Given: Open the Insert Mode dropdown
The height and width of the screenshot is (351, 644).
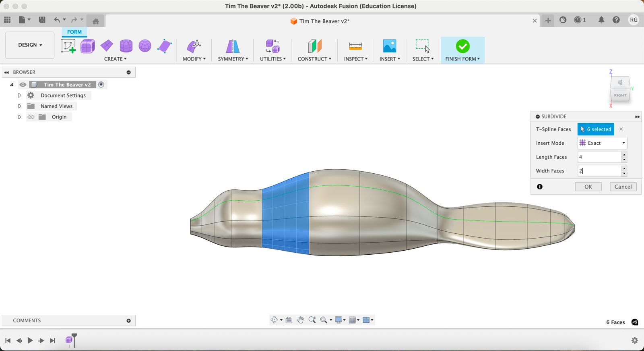Looking at the screenshot, I should pyautogui.click(x=602, y=143).
